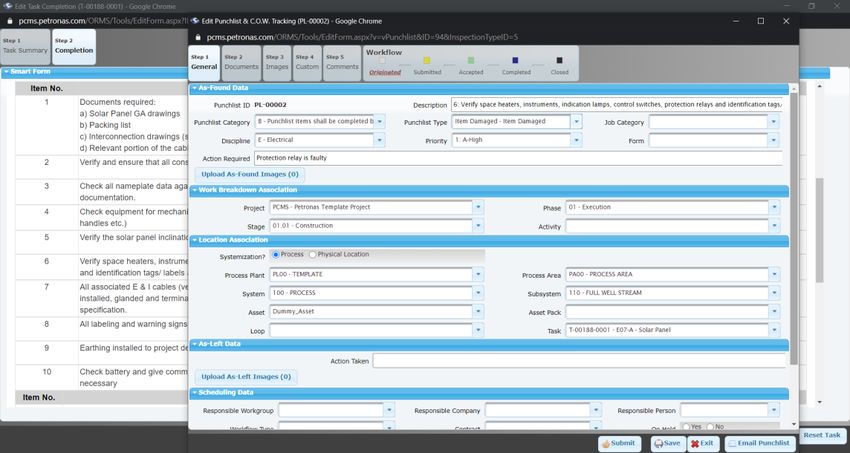
Task: Click the yellow Submitted workflow status marker
Action: pyautogui.click(x=427, y=60)
